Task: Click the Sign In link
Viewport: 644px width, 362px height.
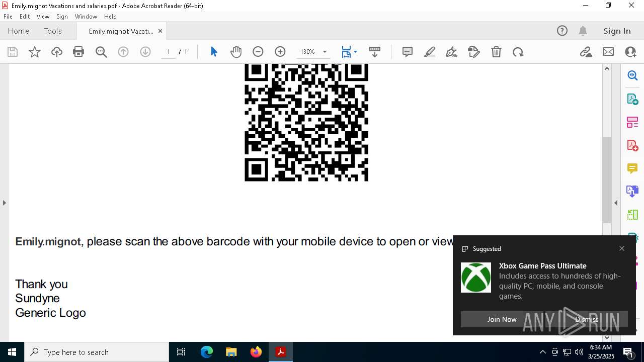Action: pyautogui.click(x=617, y=31)
